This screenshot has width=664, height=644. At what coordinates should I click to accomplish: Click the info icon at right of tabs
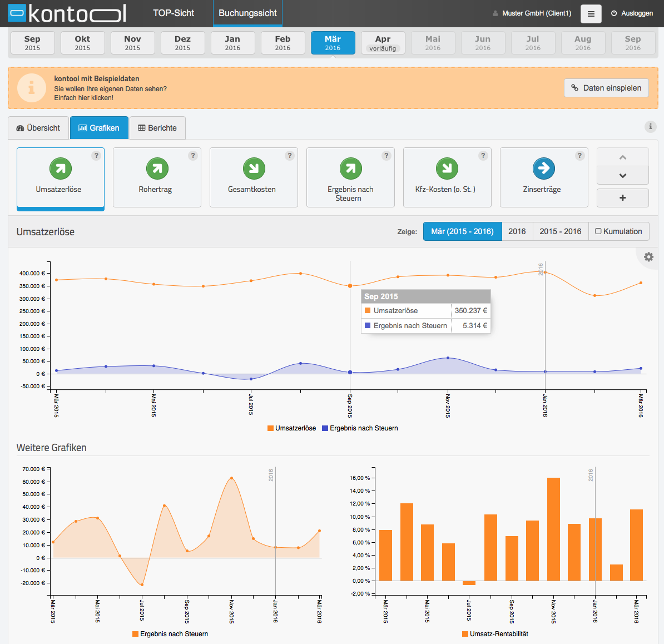tap(651, 126)
